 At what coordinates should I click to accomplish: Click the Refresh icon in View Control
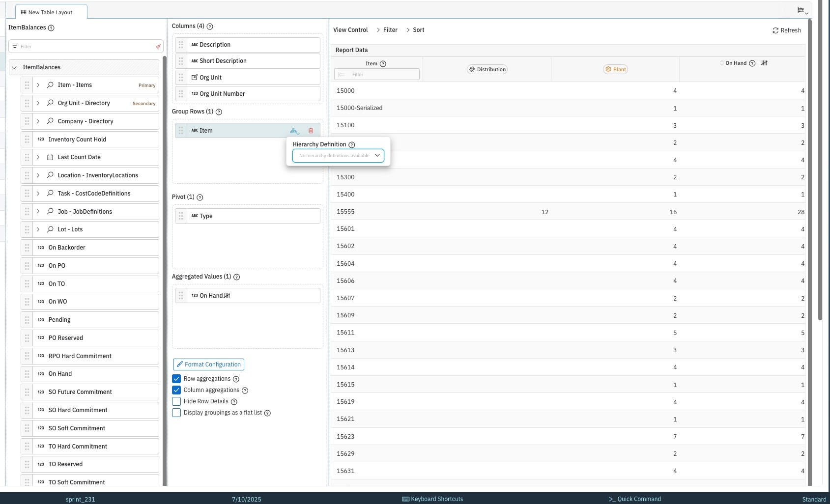[x=775, y=30]
